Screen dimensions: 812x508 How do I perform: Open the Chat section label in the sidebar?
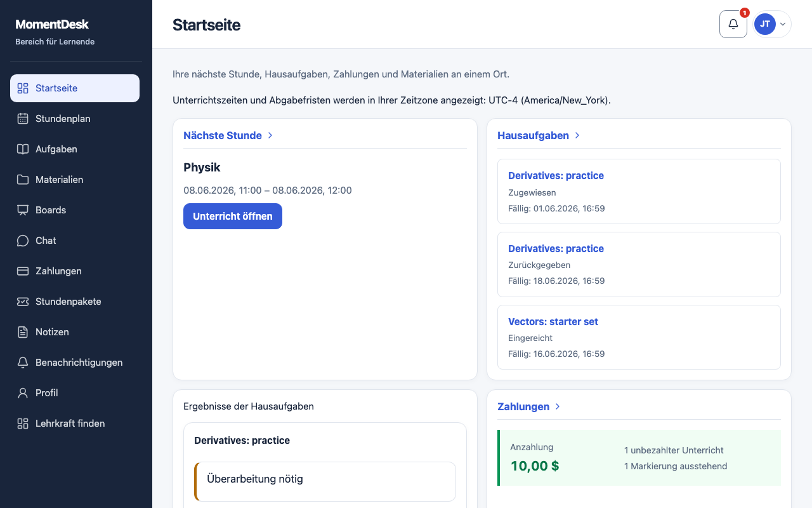(x=46, y=241)
